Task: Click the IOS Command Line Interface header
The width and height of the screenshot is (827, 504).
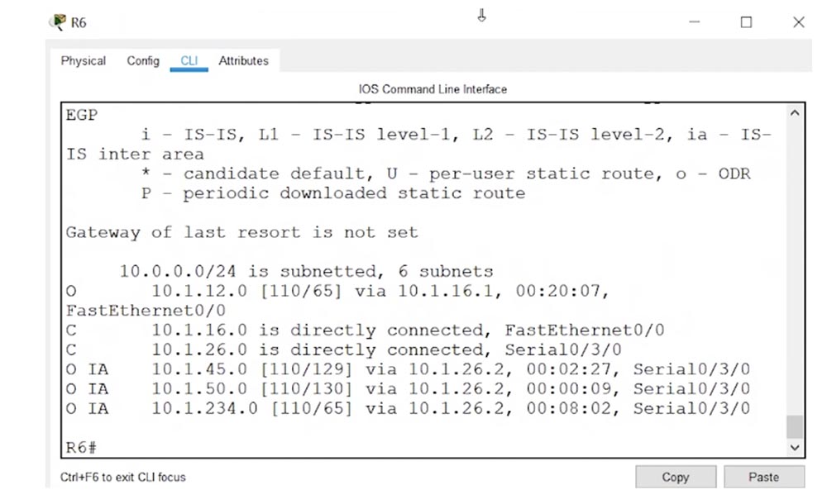Action: (431, 89)
